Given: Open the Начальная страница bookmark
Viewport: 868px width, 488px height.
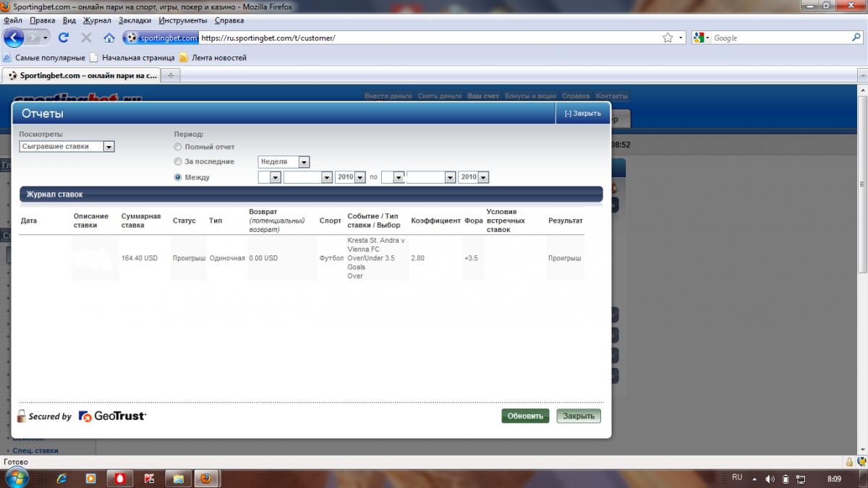Looking at the screenshot, I should (132, 57).
